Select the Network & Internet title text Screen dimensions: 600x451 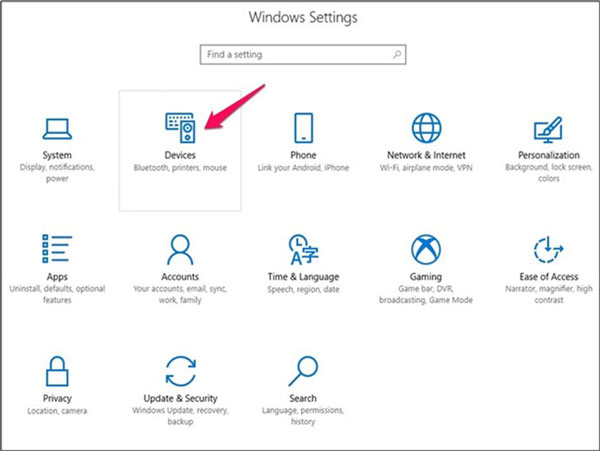point(426,155)
